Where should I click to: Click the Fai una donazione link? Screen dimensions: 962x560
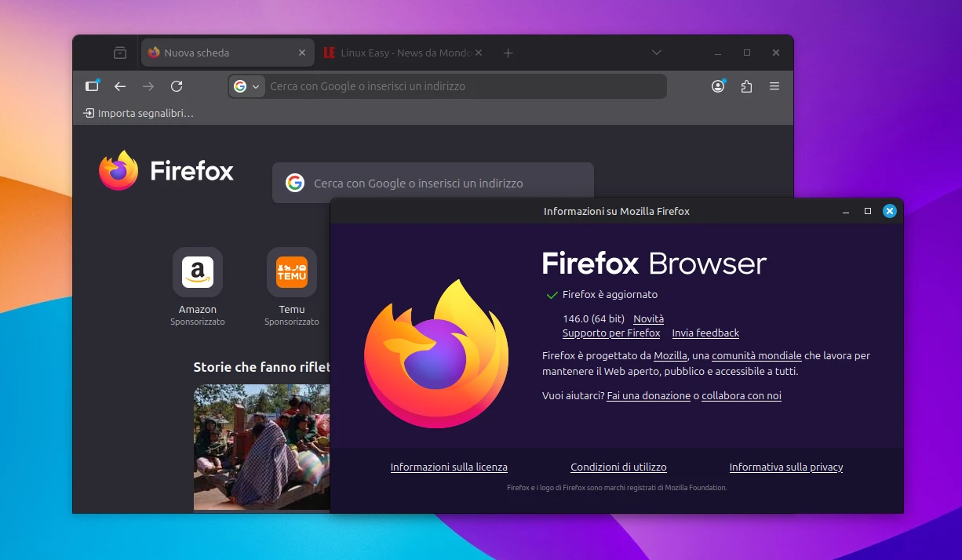pyautogui.click(x=648, y=395)
